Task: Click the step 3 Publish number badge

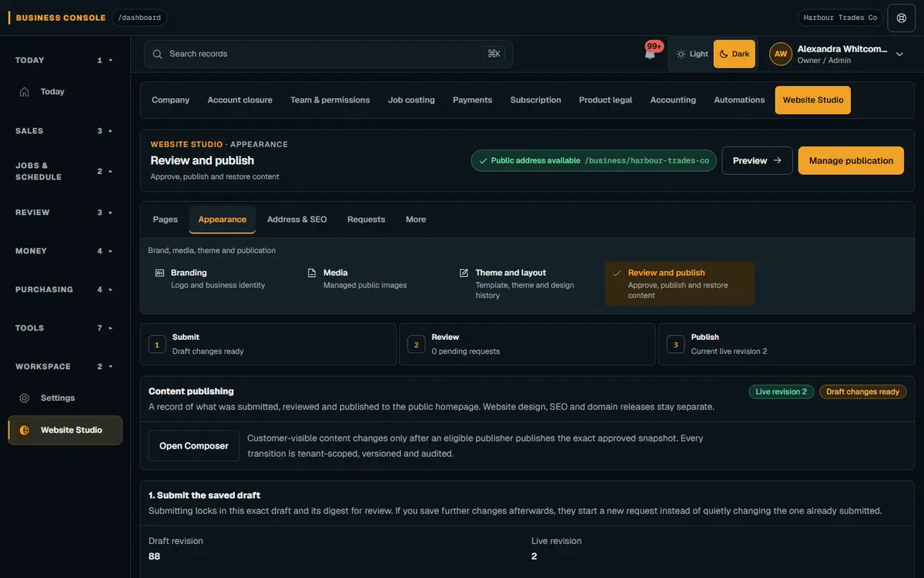Action: 676,344
